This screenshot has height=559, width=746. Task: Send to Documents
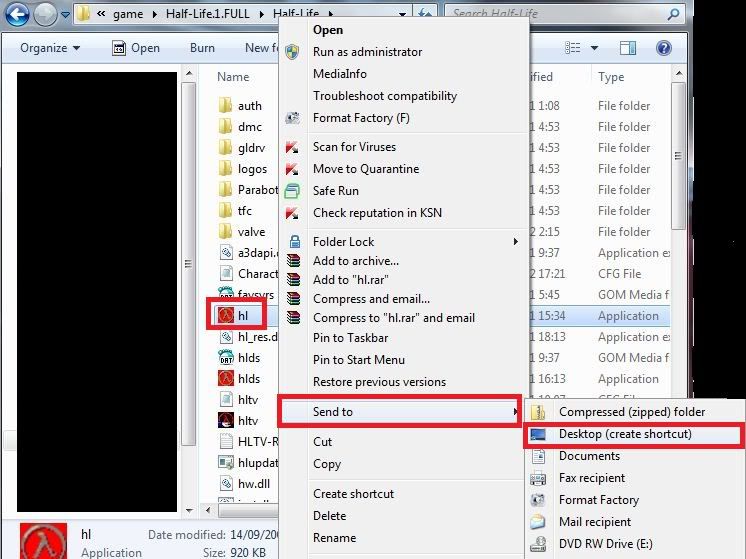tap(589, 455)
